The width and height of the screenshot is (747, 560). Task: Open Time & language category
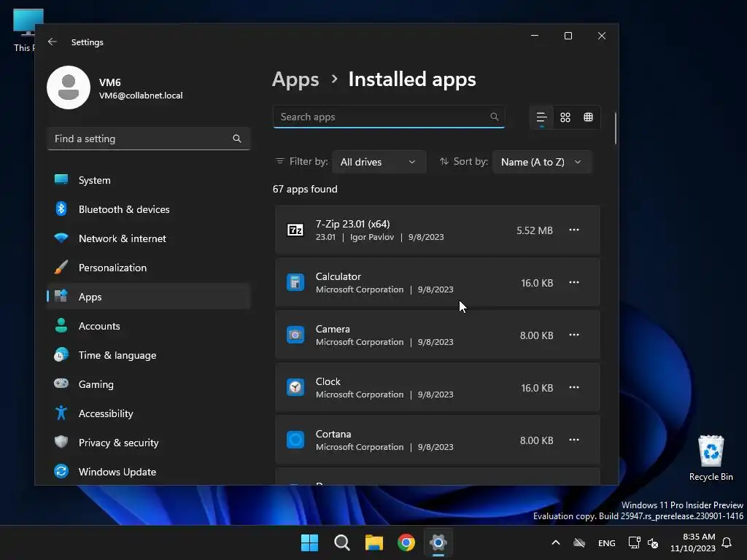coord(149,355)
